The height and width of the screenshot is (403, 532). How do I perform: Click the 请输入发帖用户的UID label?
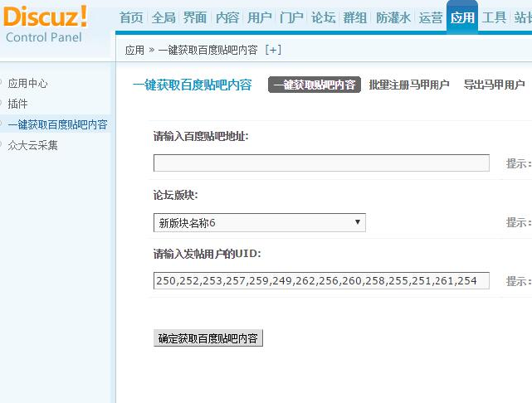[x=207, y=254]
